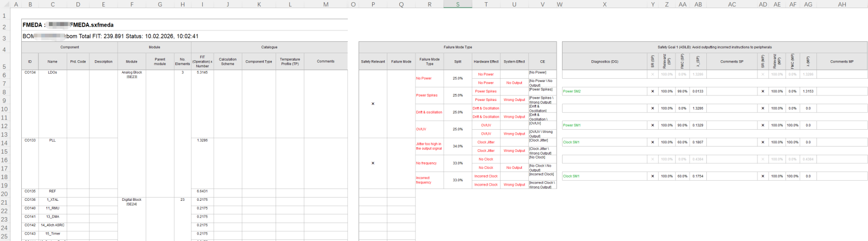
Task: Select column S header
Action: coord(457,4)
